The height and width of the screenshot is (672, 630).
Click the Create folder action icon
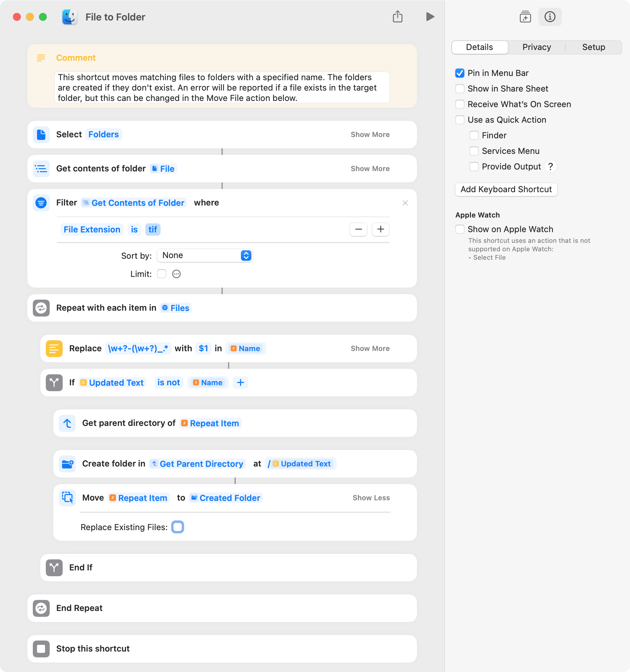(x=67, y=464)
